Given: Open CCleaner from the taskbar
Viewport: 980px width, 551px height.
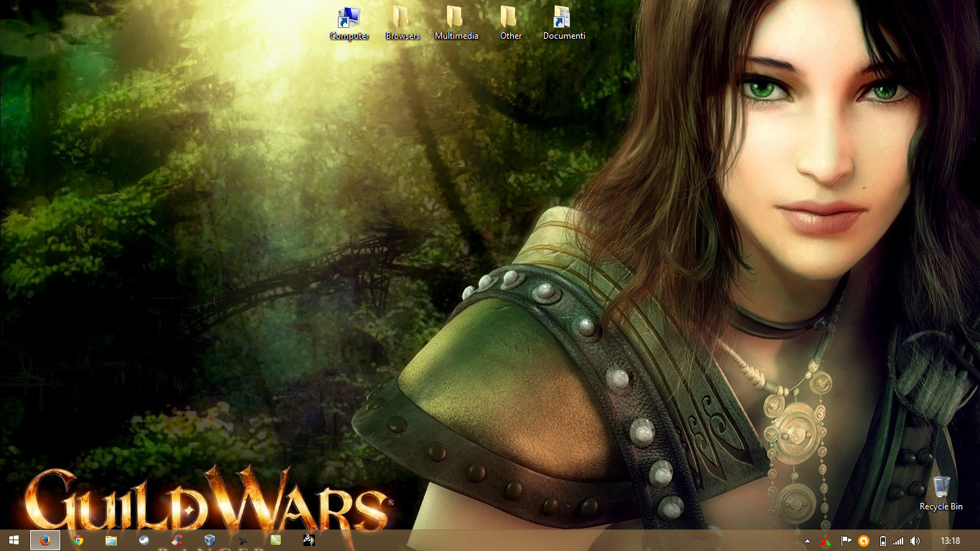Looking at the screenshot, I should (176, 540).
